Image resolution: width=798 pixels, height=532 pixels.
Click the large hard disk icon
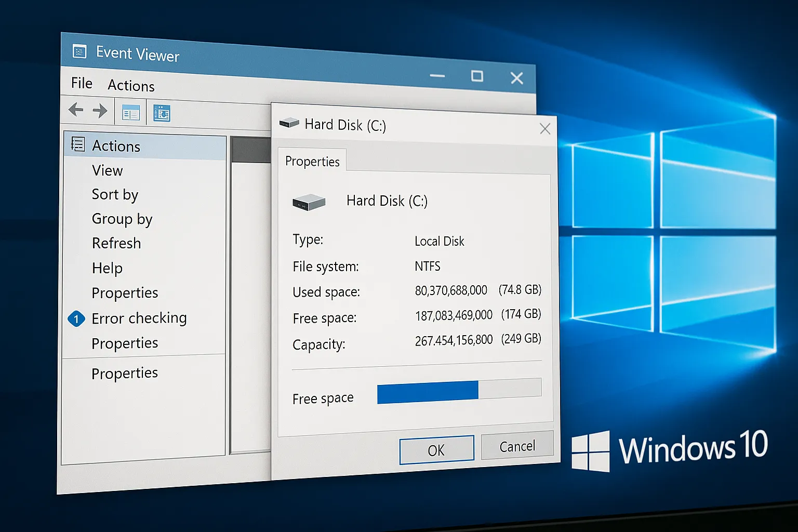[x=309, y=202]
